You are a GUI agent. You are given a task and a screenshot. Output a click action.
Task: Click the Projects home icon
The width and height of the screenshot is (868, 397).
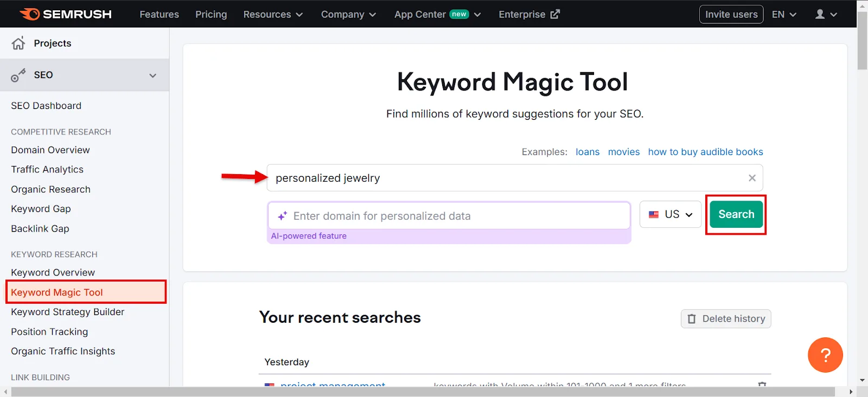(x=18, y=43)
